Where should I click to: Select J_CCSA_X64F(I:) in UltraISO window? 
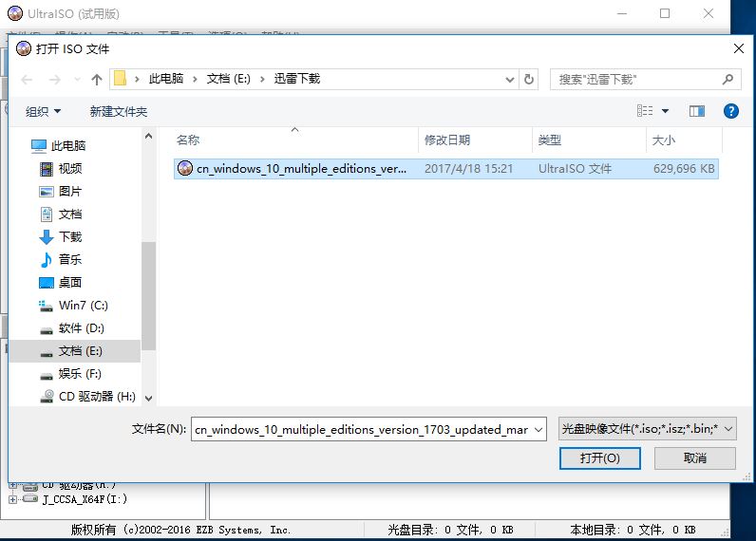[x=85, y=499]
